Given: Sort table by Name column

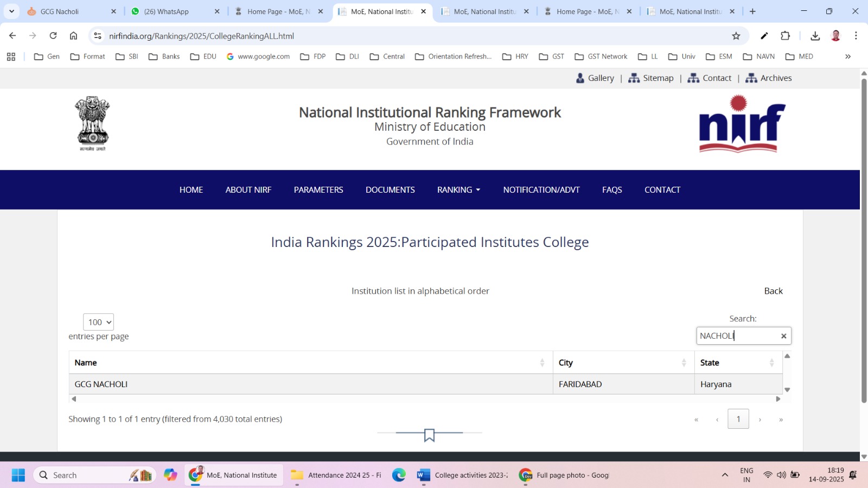Looking at the screenshot, I should [x=311, y=363].
